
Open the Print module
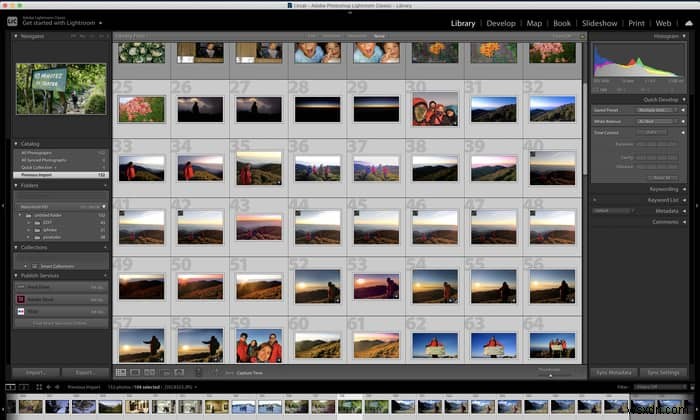pos(636,23)
